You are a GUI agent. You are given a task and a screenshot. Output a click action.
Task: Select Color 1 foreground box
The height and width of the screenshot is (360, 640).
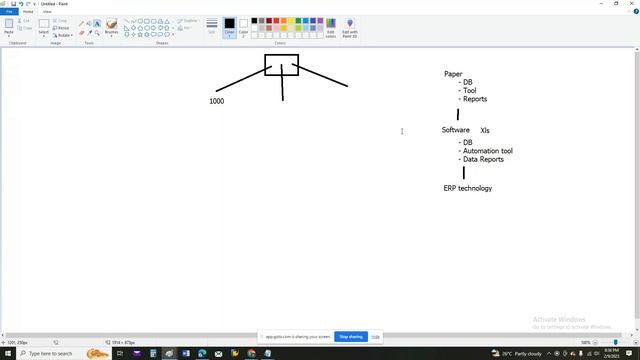tap(229, 28)
